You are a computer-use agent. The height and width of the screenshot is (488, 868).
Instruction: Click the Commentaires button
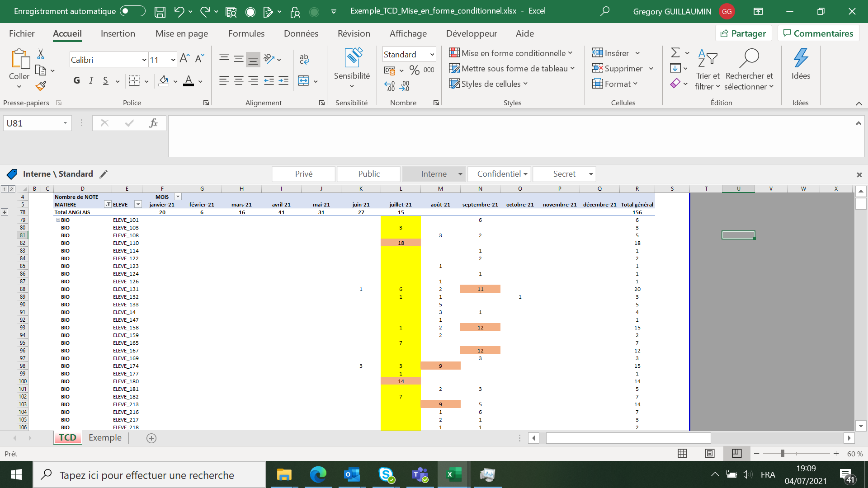(x=819, y=33)
